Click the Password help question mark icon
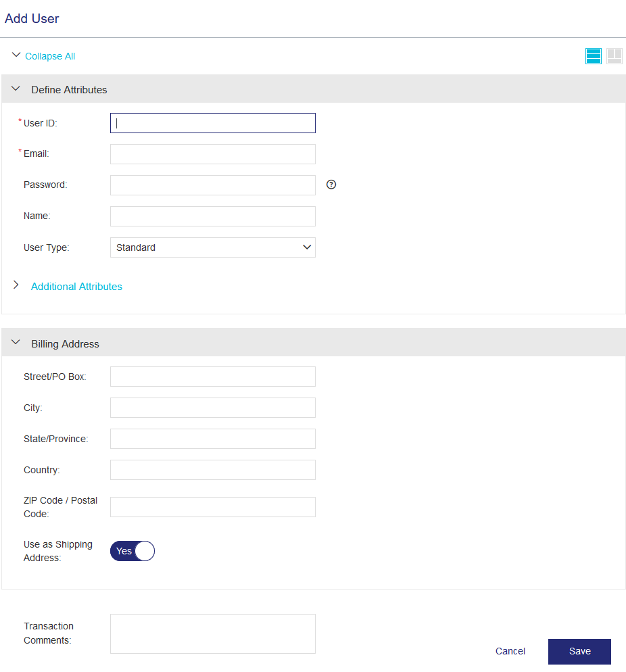 coord(331,185)
